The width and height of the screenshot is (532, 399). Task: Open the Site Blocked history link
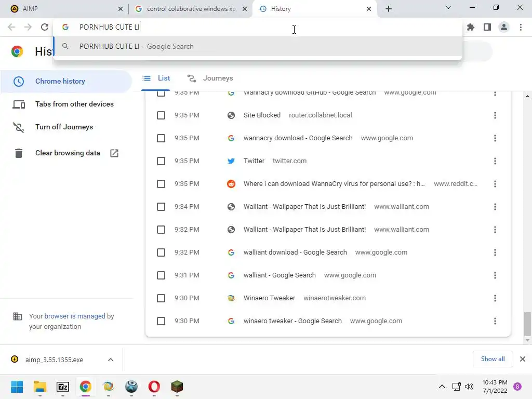[262, 115]
